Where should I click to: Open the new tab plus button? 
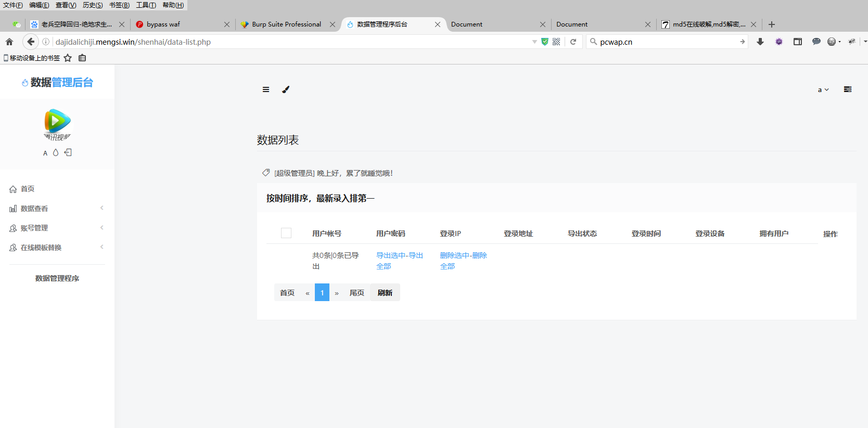tap(772, 24)
